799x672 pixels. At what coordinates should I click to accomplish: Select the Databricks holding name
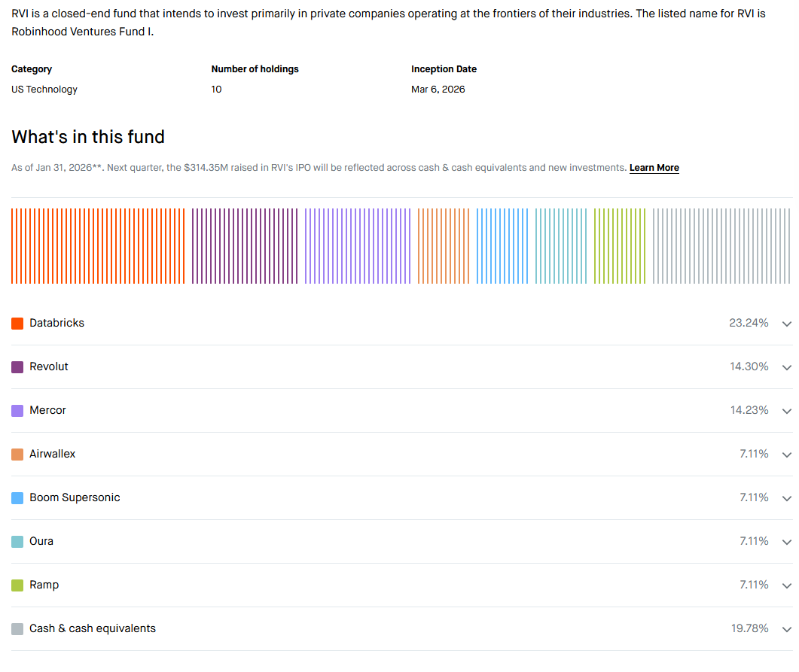click(x=56, y=323)
